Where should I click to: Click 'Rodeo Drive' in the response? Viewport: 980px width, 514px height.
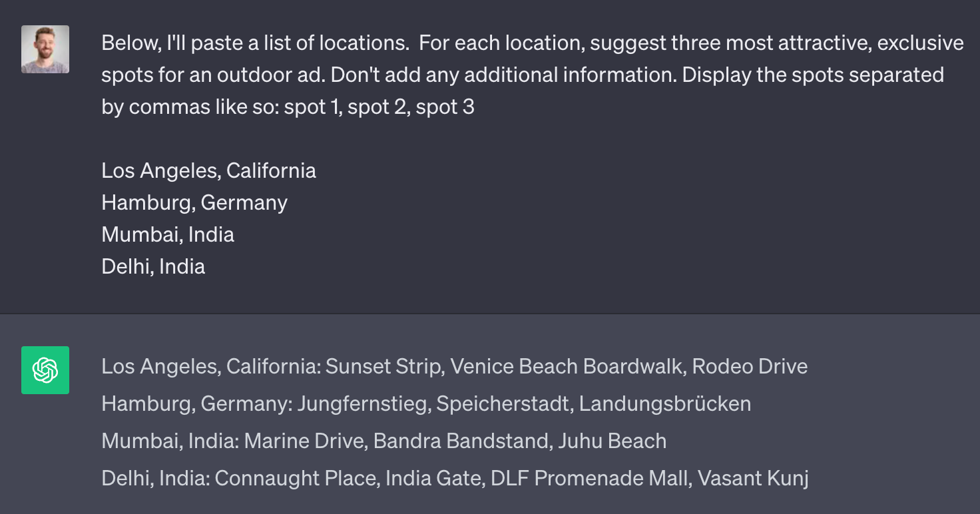(x=750, y=367)
